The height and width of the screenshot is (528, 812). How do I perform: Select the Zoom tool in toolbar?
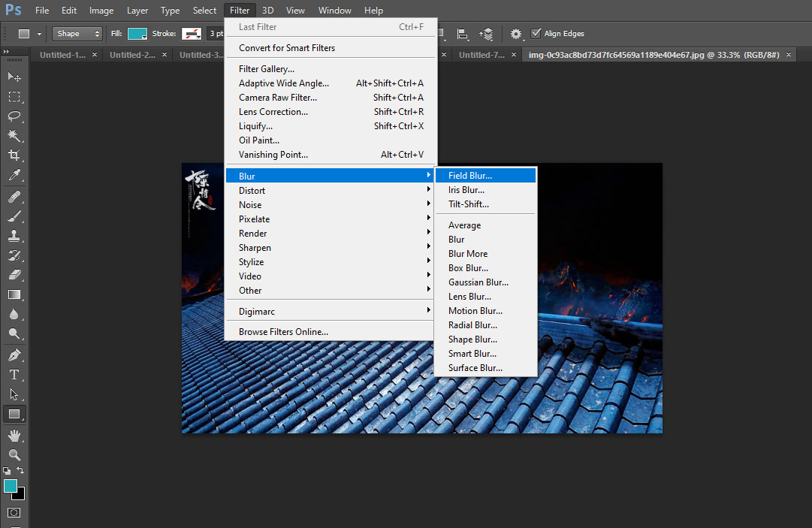pos(14,455)
